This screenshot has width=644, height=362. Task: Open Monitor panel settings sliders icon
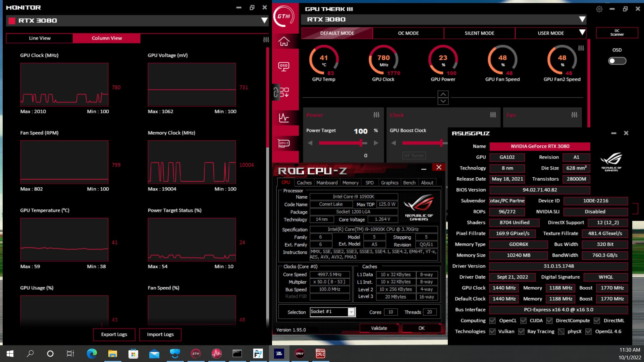point(266,40)
